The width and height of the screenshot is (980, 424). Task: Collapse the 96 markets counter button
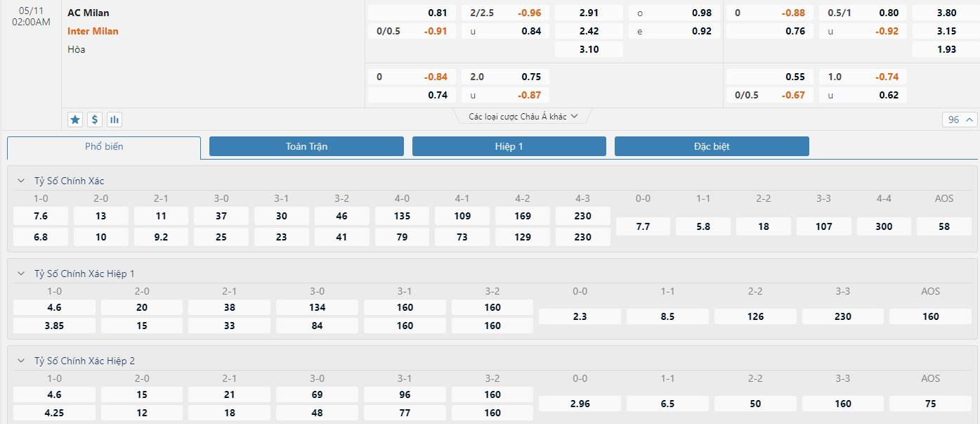960,120
